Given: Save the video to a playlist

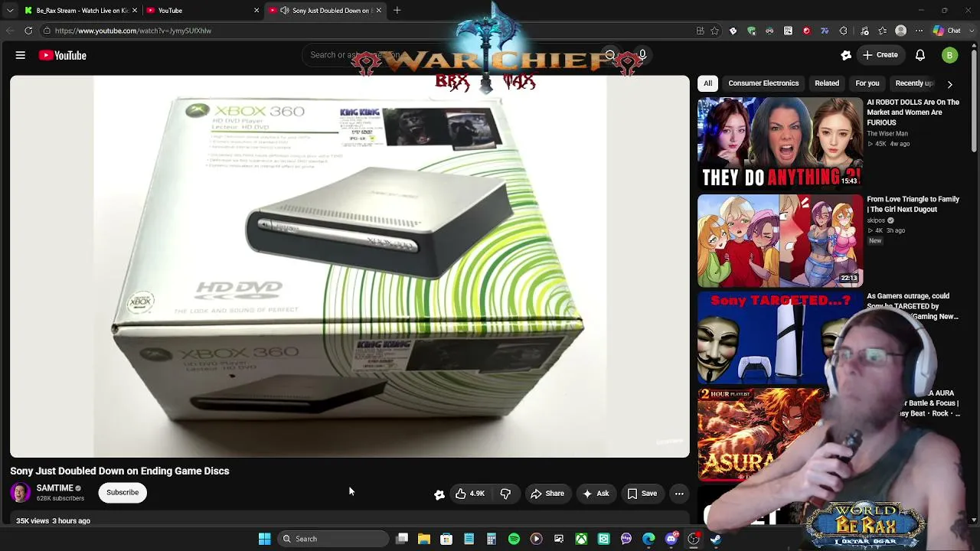Looking at the screenshot, I should tap(642, 494).
